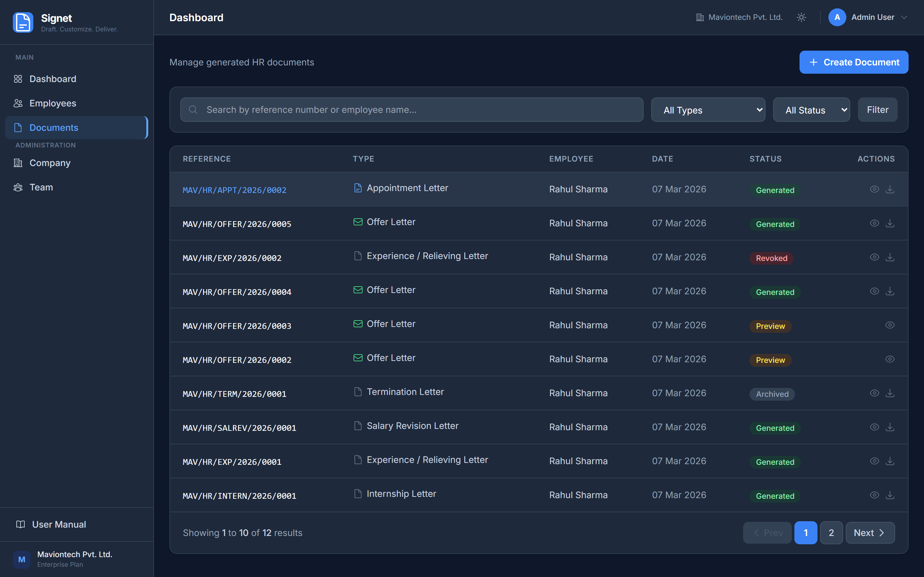This screenshot has height=577, width=924.
Task: Open the Team section
Action: point(41,188)
